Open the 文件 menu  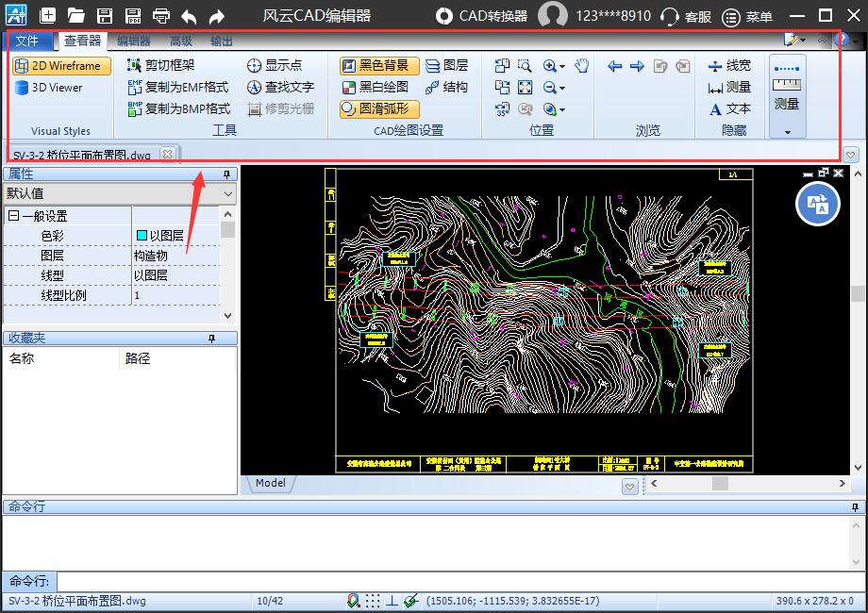click(28, 41)
